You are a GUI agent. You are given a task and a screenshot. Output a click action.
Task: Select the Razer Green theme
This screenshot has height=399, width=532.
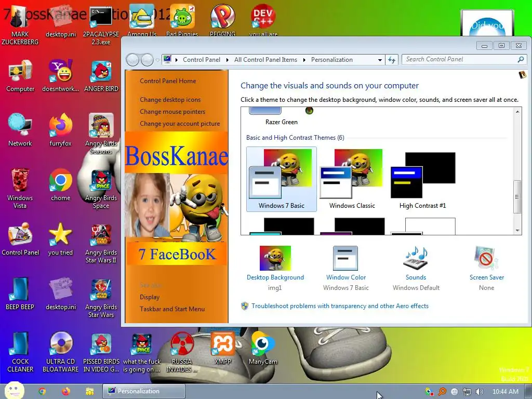click(x=281, y=116)
